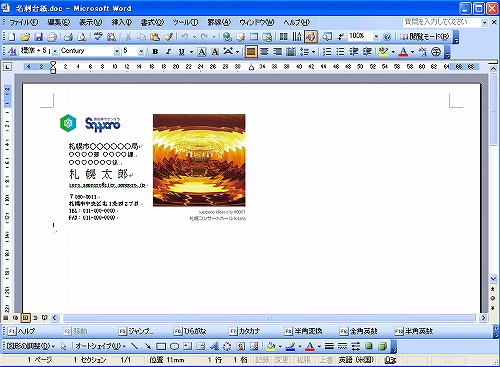This screenshot has width=500, height=367.
Task: Toggle Bold formatting
Action: tap(155, 52)
